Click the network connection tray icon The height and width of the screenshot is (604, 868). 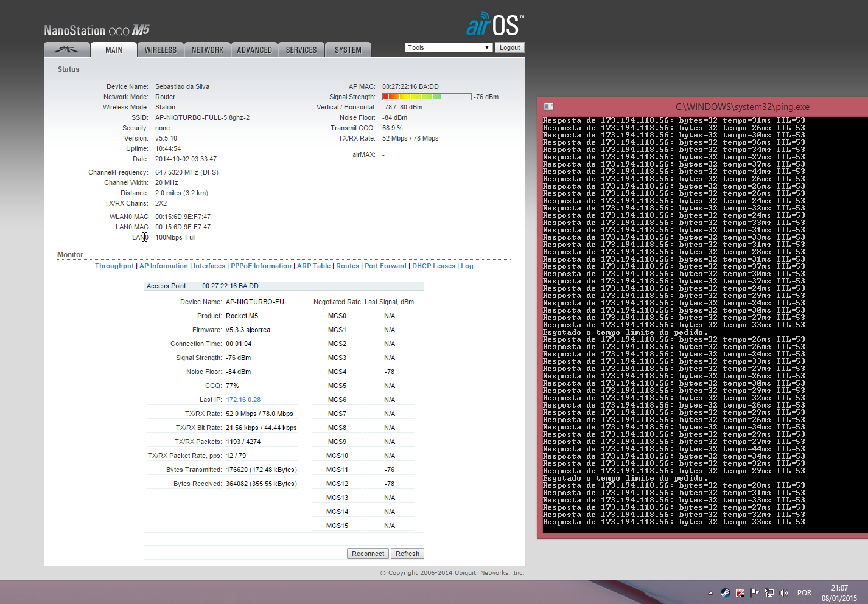[769, 593]
